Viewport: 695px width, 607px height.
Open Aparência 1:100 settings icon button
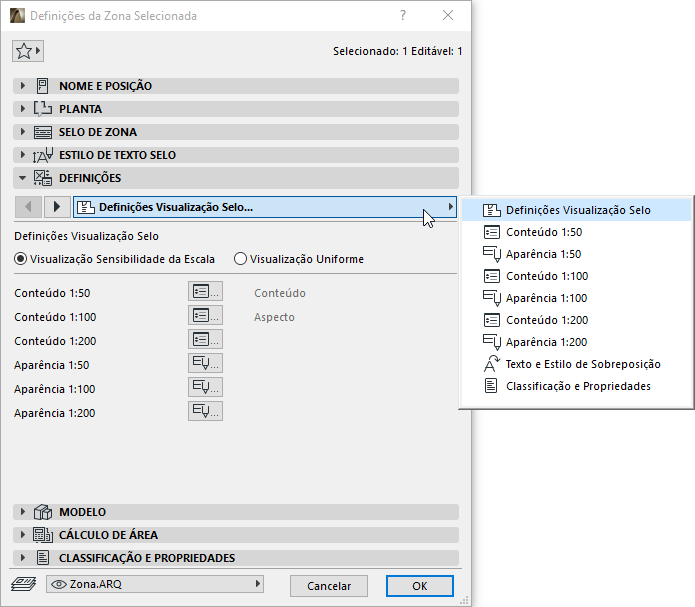pos(205,388)
